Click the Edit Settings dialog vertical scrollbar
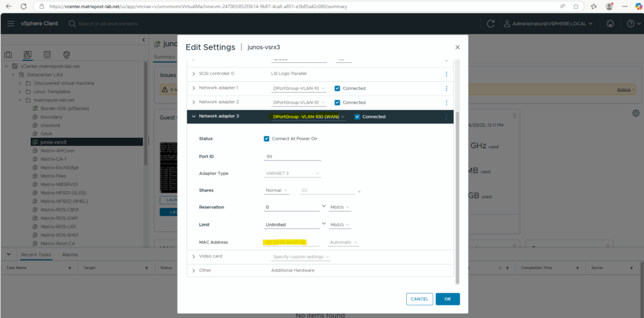Screen dimensions: 644x318 click(458, 197)
